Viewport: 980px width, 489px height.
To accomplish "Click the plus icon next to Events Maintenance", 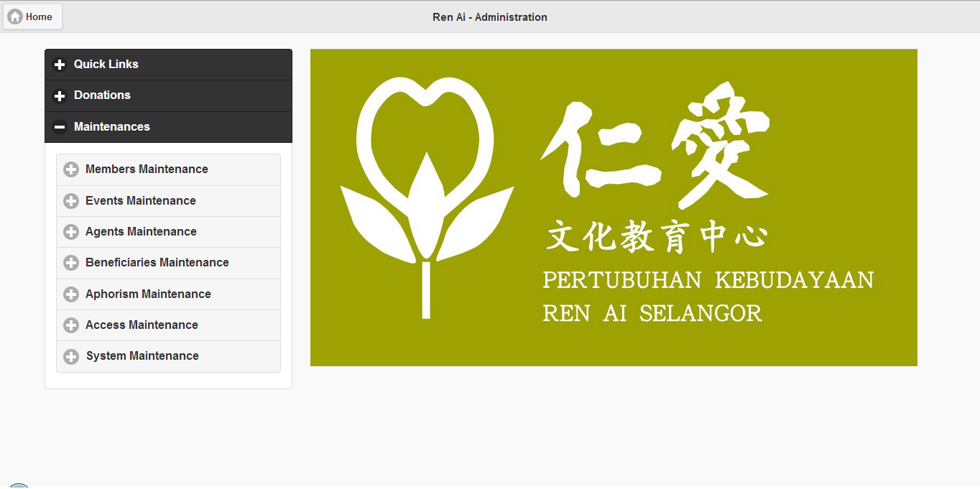I will [x=71, y=201].
